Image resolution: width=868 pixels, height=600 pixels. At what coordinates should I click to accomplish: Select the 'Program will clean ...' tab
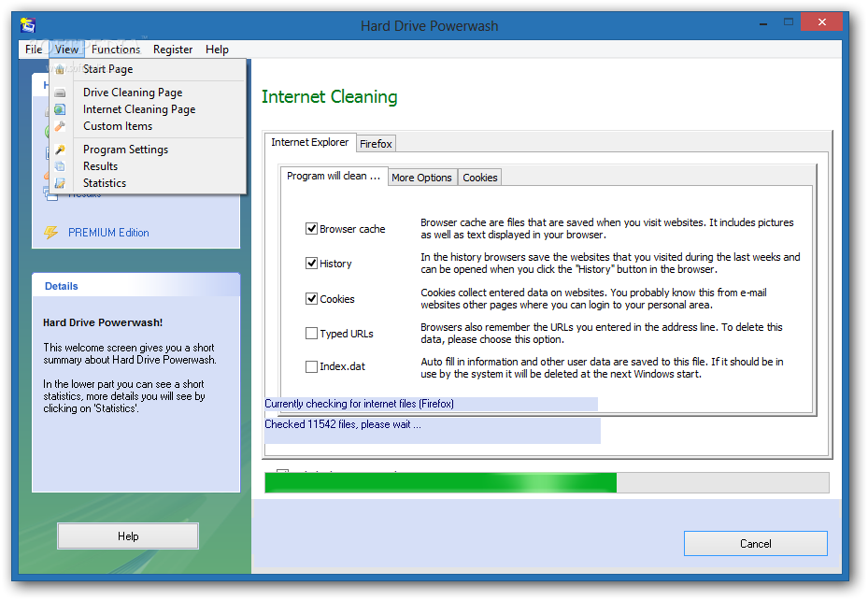(334, 176)
